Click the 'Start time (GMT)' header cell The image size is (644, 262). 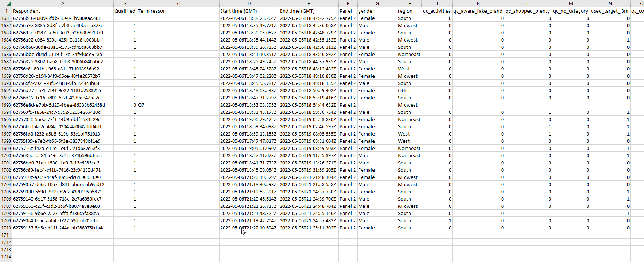click(x=249, y=11)
